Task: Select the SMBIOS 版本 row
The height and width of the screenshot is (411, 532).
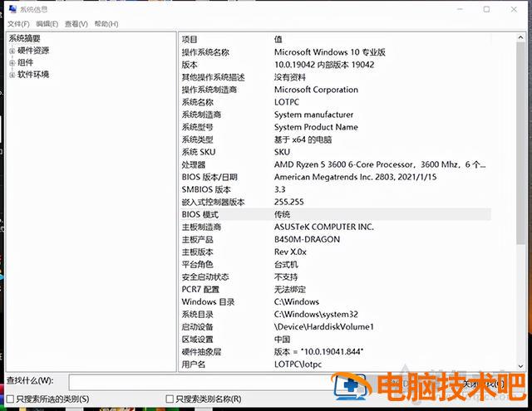Action: pos(335,190)
